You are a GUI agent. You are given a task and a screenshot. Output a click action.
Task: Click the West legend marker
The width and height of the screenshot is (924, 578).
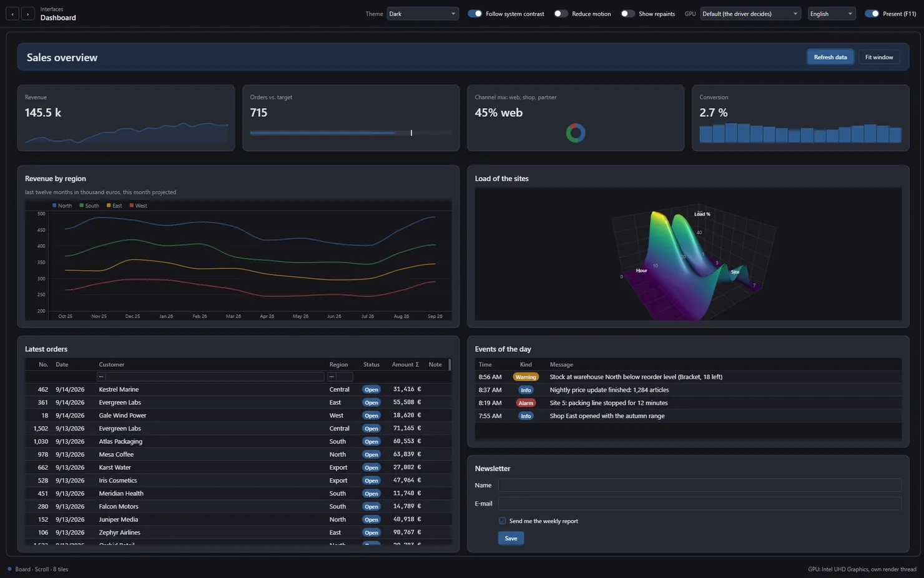131,205
